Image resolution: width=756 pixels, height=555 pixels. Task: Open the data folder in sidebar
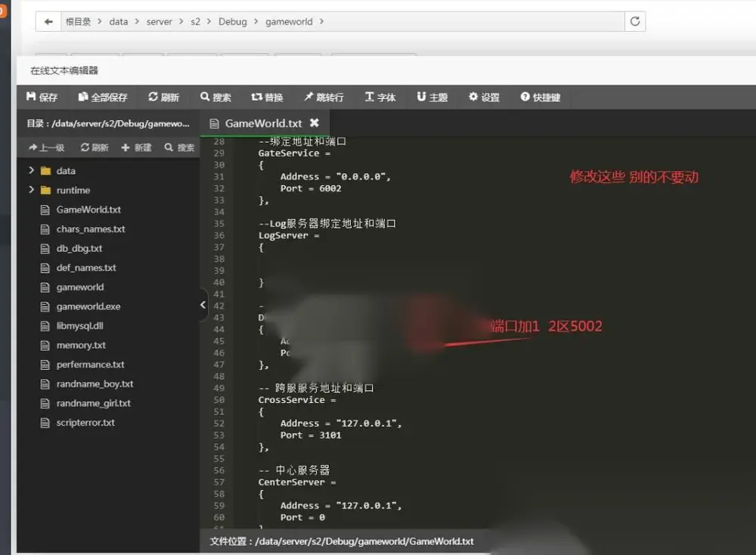(66, 171)
